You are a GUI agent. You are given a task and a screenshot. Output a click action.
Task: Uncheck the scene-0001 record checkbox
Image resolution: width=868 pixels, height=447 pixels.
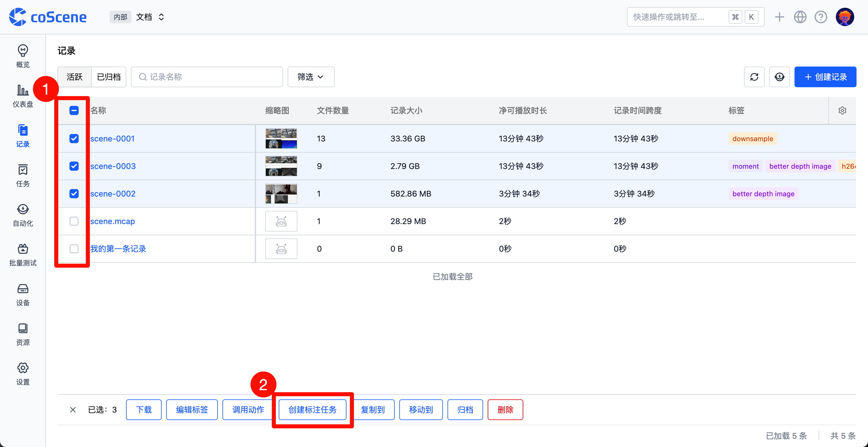click(x=74, y=138)
